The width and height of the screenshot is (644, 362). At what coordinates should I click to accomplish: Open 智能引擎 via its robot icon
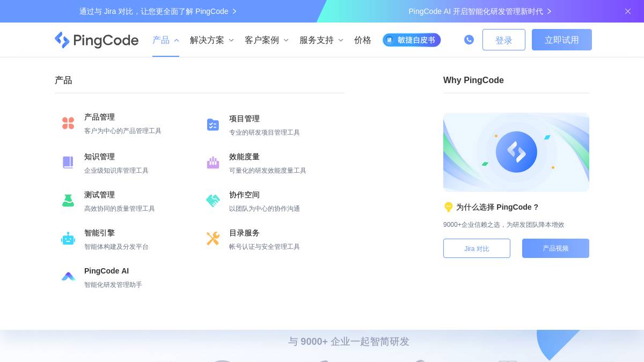(x=68, y=239)
